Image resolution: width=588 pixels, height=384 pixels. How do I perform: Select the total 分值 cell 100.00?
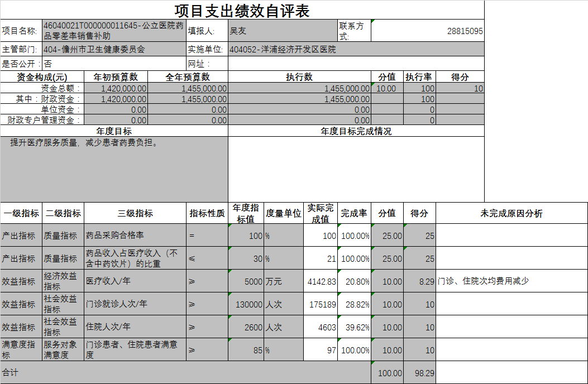point(388,373)
